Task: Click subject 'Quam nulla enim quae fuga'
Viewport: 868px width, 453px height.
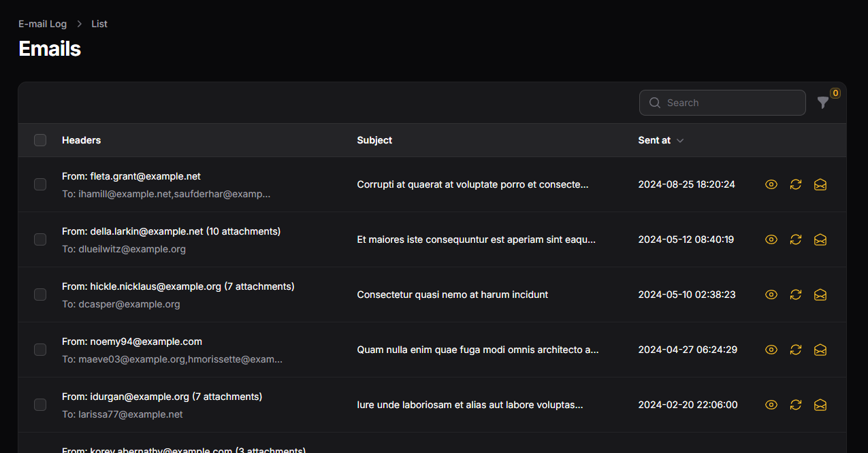Action: pos(478,350)
